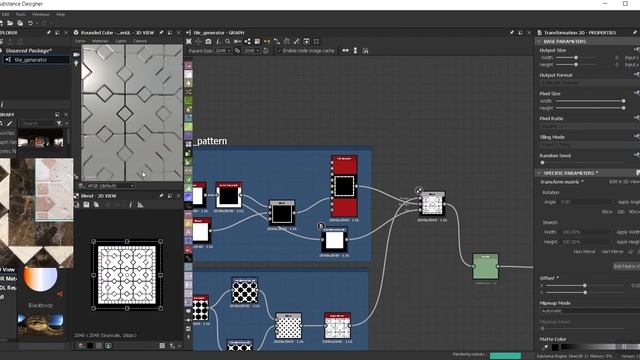
Task: Click the fit-to-view icon in graph toolbar
Action: 189,41
